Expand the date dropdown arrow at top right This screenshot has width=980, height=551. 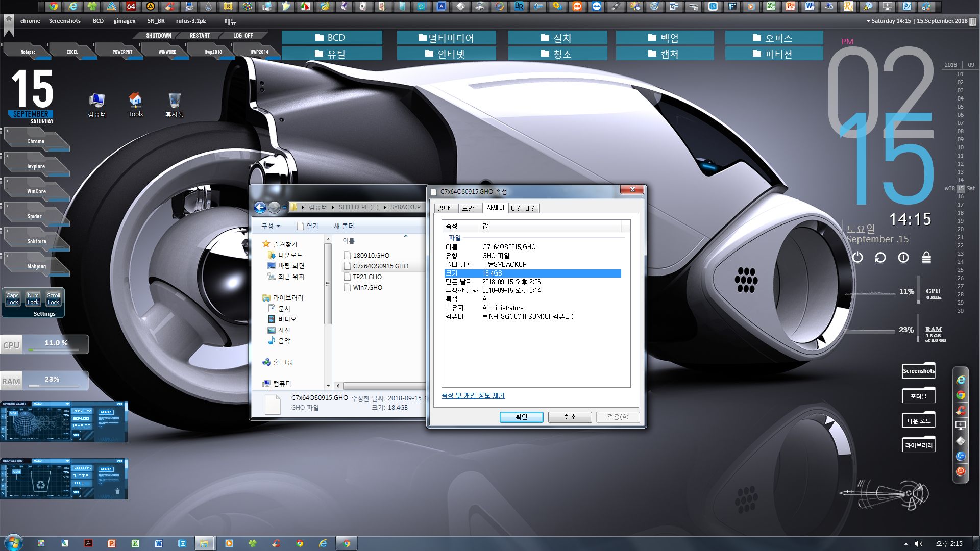[868, 21]
